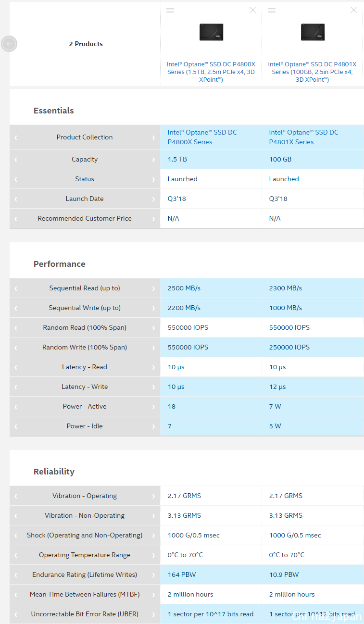Screen dimensions: 364x624
Task: Click right chevron on Capacity row
Action: coord(153,160)
